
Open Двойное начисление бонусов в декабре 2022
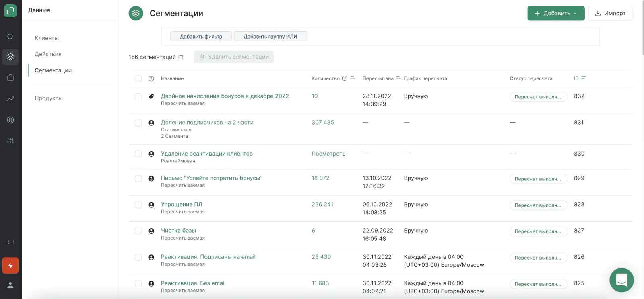click(x=225, y=96)
